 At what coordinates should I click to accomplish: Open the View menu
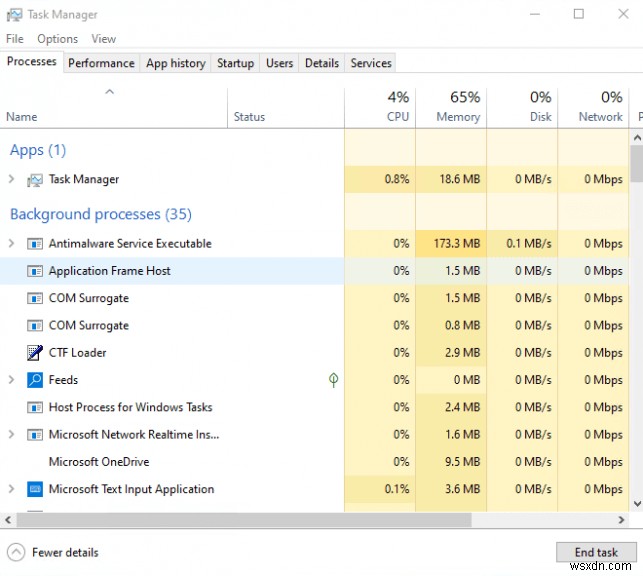(x=103, y=39)
